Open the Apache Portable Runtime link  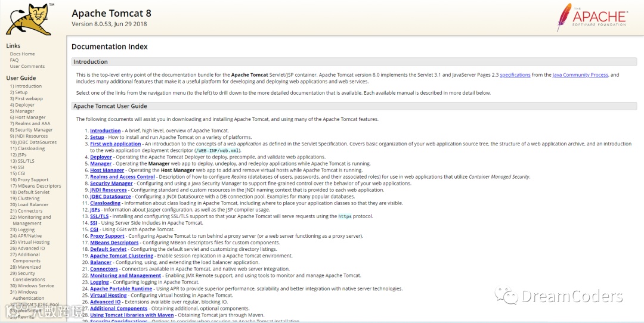[x=121, y=288]
